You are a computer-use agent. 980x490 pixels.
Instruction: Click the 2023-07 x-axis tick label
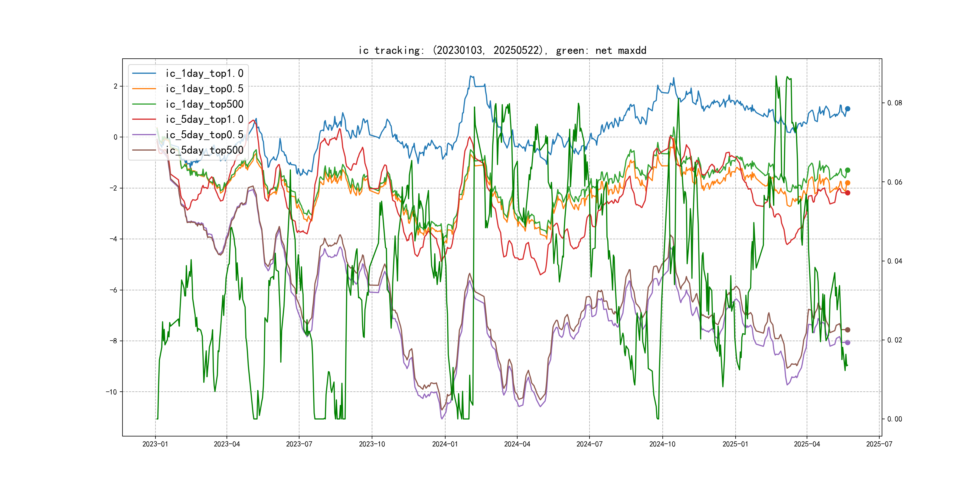[299, 444]
